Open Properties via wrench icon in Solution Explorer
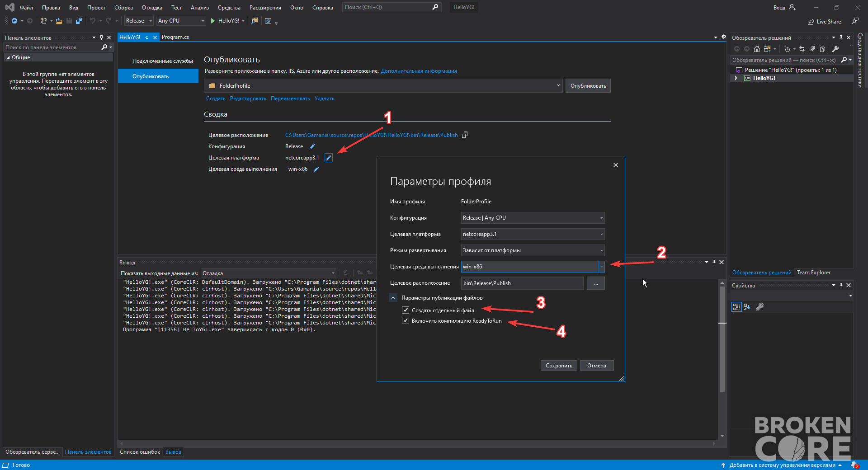This screenshot has height=470, width=868. 835,49
